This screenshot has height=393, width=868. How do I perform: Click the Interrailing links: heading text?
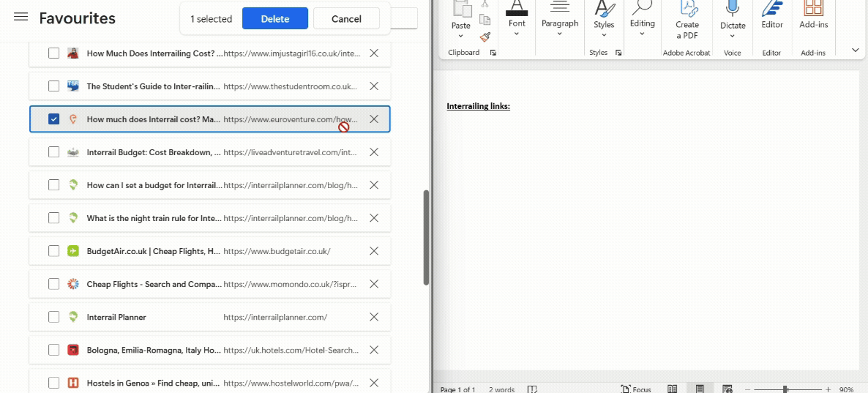click(x=479, y=106)
